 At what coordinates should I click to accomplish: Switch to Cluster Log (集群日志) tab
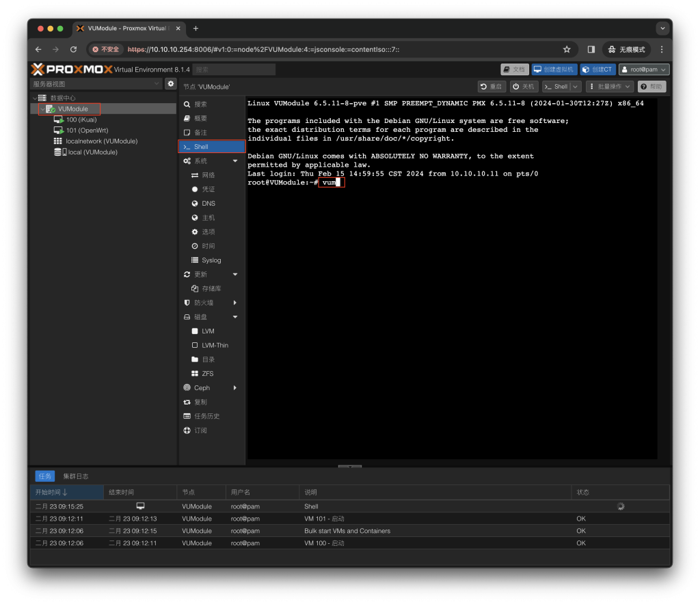(x=76, y=476)
